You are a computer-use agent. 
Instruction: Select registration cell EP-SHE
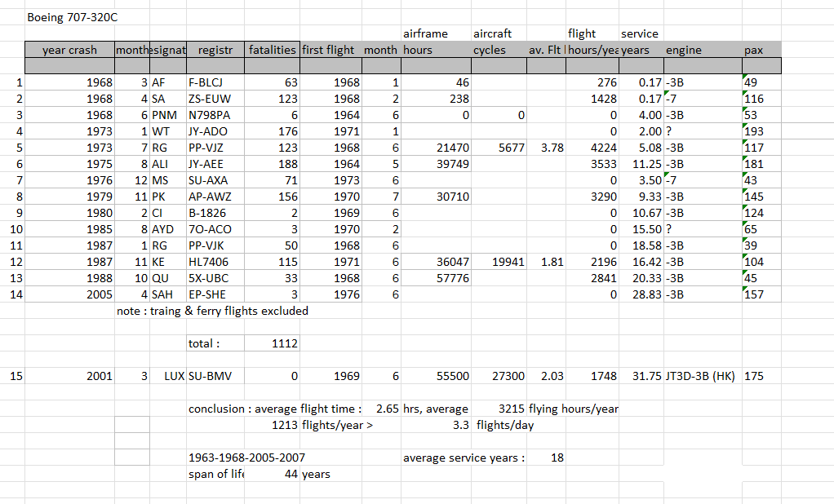click(215, 294)
